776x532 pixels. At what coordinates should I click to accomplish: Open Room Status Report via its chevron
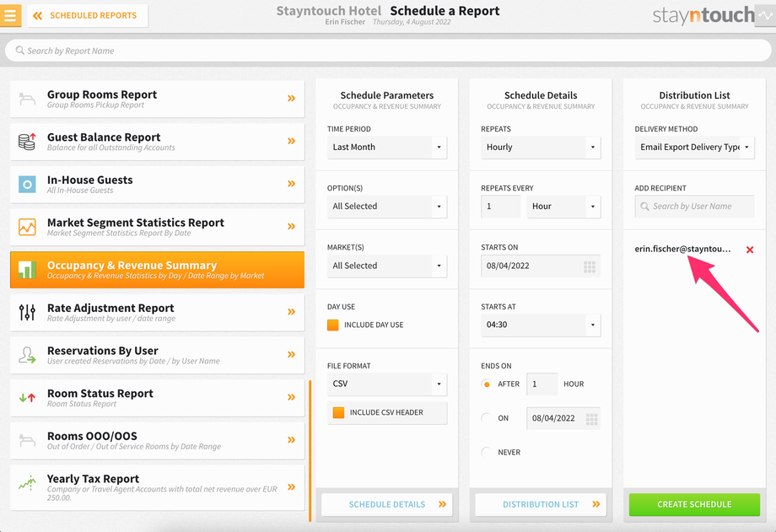click(292, 397)
